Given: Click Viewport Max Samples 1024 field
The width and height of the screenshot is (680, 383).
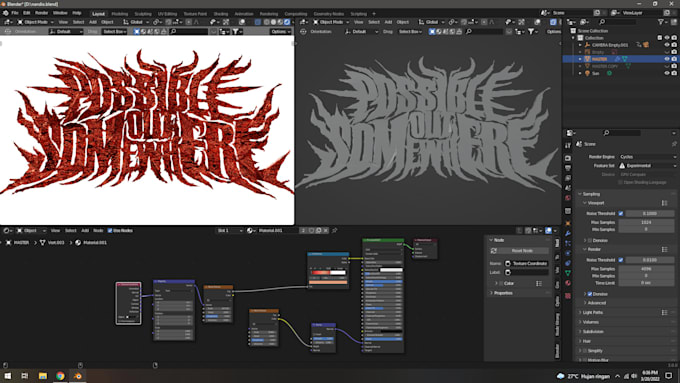Looking at the screenshot, I should (646, 222).
